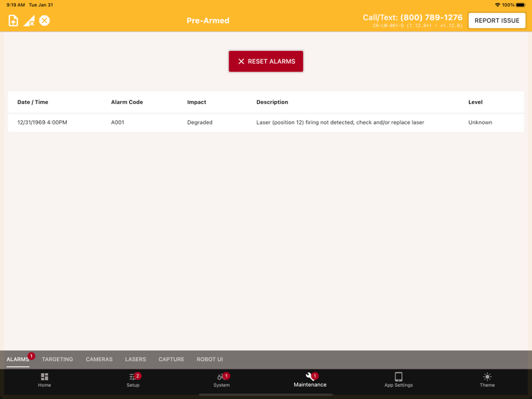Tap the file upload icon in header
The height and width of the screenshot is (399, 532).
[x=13, y=21]
